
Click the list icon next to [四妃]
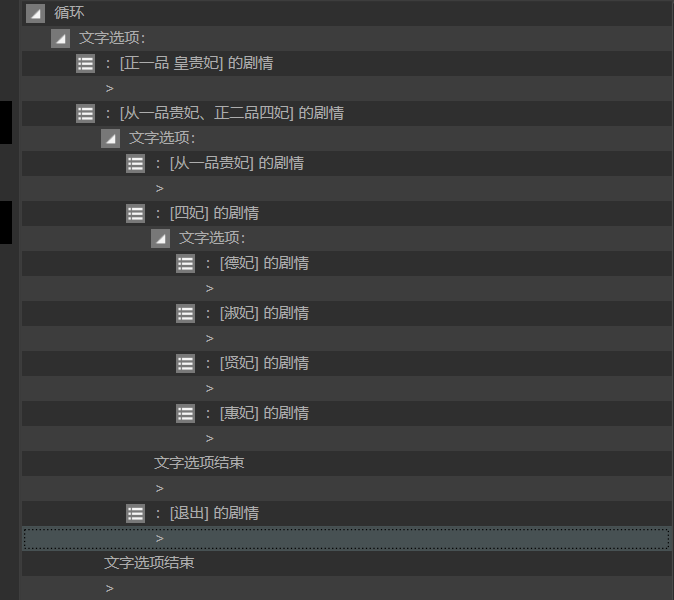135,213
